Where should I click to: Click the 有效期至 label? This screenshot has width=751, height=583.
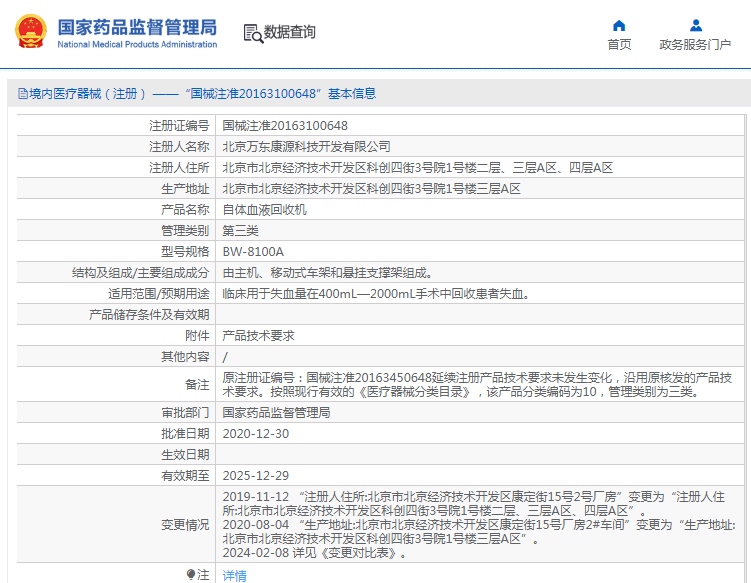185,476
